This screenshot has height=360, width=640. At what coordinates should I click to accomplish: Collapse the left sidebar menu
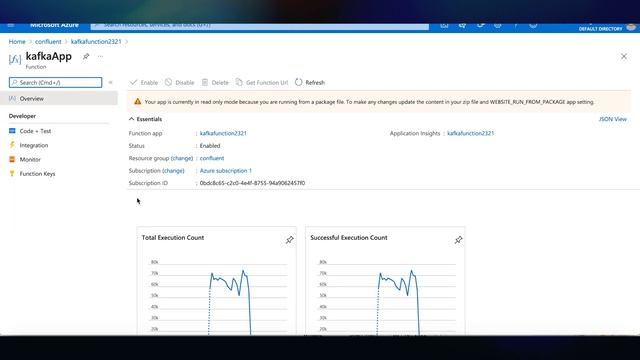click(x=110, y=82)
